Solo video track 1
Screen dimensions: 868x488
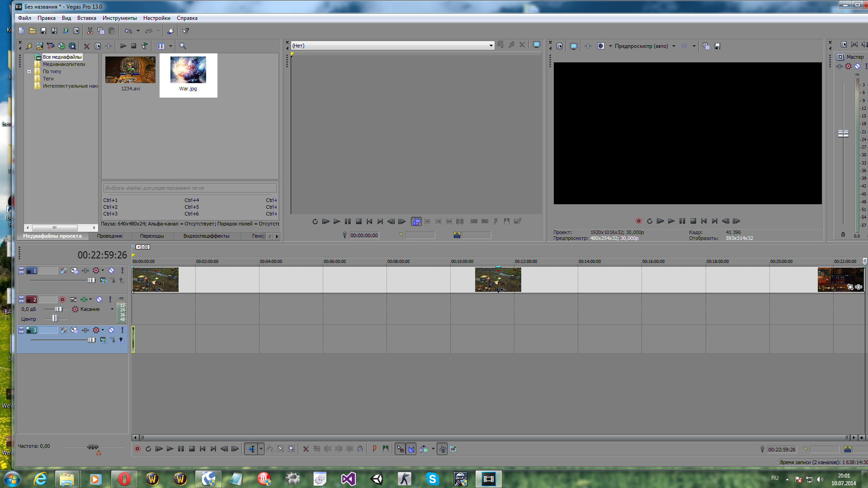pyautogui.click(x=122, y=270)
